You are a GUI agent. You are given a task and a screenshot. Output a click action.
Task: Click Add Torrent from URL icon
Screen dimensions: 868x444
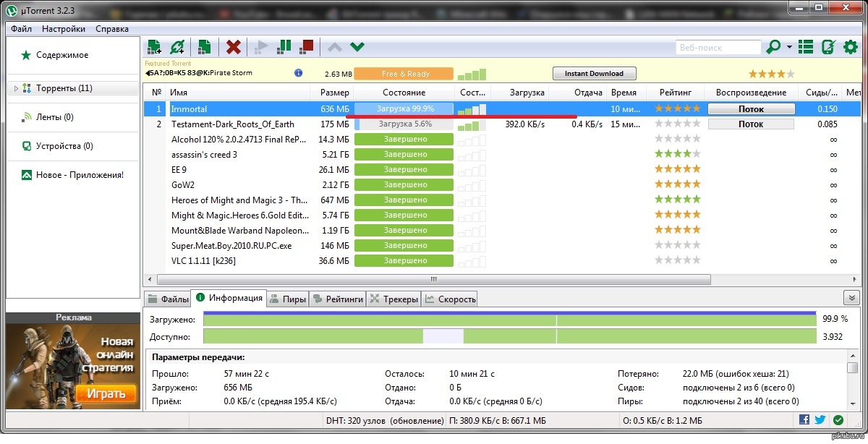pyautogui.click(x=177, y=47)
